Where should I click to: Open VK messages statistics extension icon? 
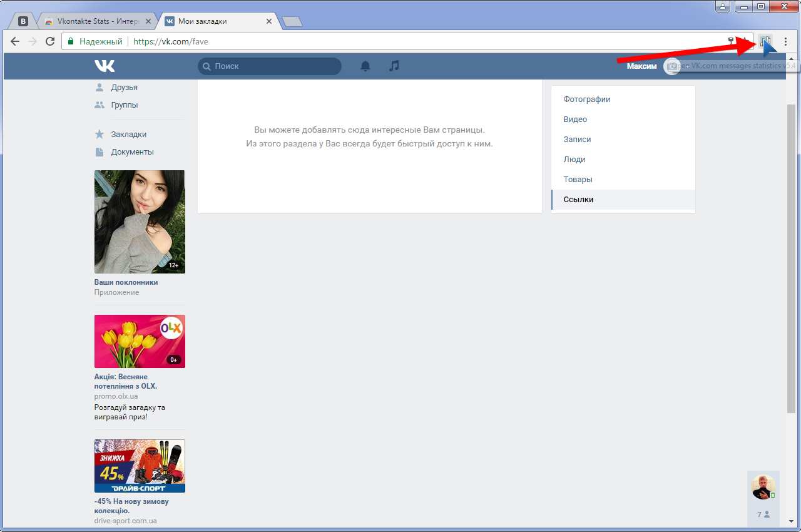click(765, 42)
